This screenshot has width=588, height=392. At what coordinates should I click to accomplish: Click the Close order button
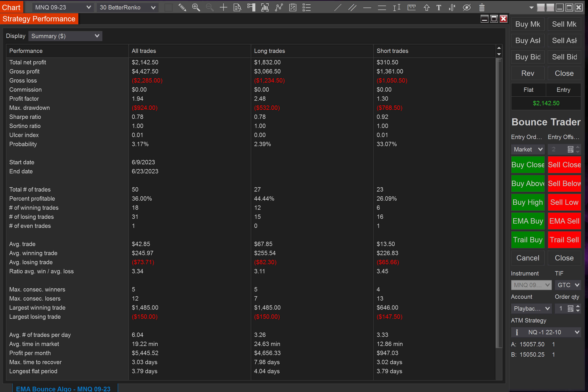click(x=564, y=73)
